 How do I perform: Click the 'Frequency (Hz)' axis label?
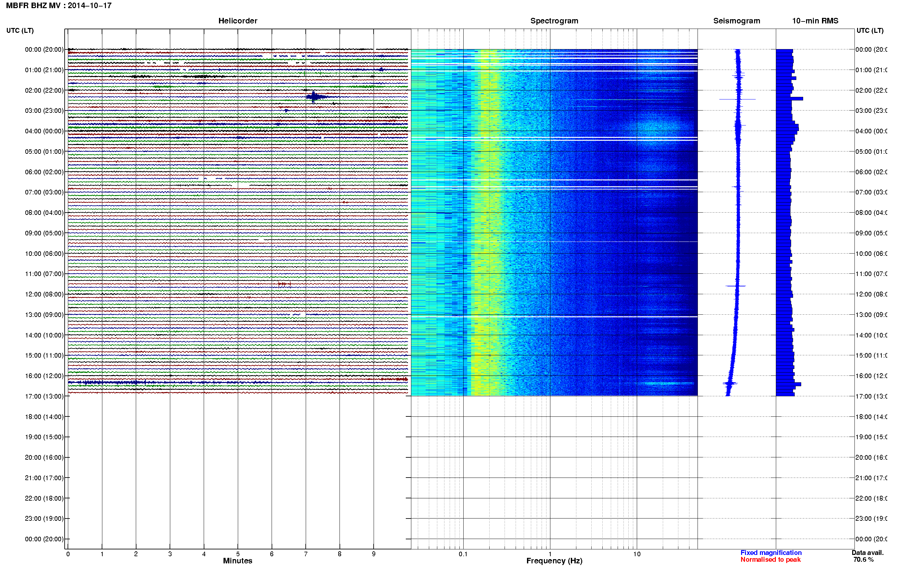554,561
